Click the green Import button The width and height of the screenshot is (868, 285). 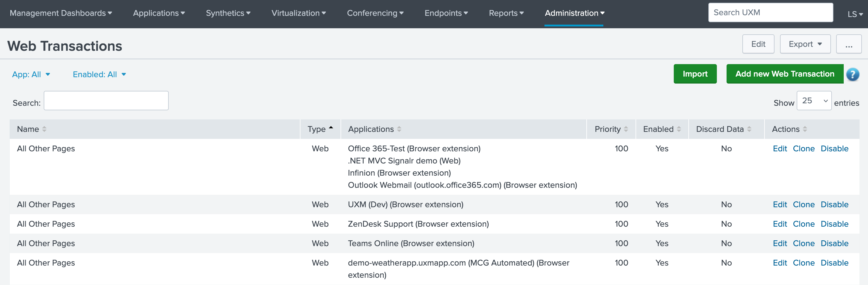(695, 74)
